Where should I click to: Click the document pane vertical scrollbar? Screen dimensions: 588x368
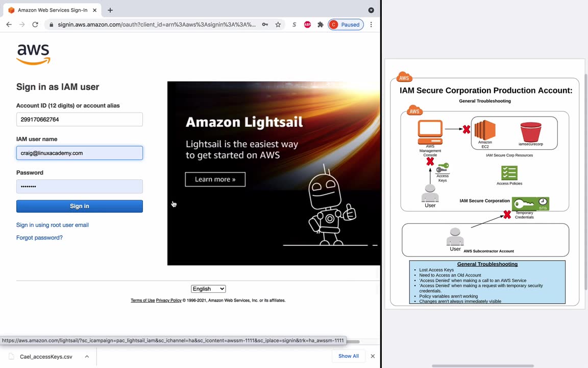tap(586, 182)
